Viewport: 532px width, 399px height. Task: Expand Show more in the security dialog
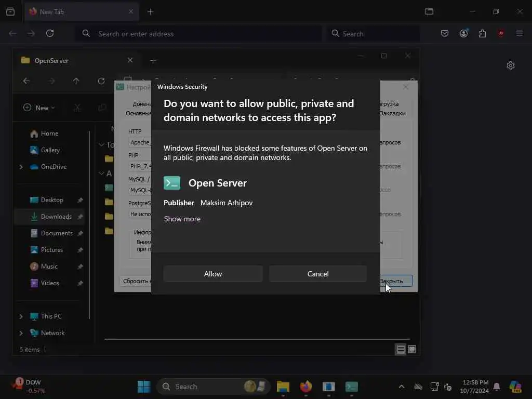[182, 219]
